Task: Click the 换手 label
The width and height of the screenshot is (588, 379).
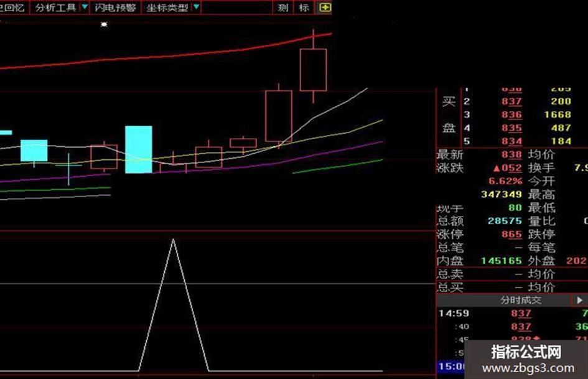Action: click(541, 168)
